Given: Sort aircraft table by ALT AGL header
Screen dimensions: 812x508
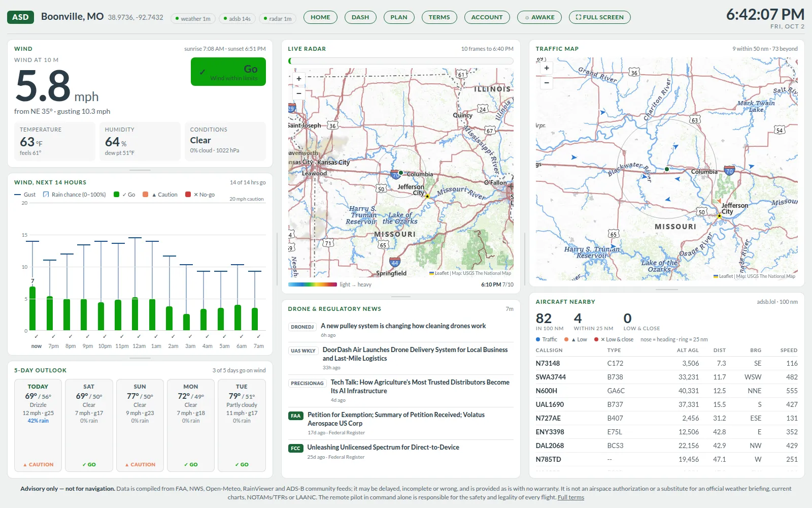Looking at the screenshot, I should 688,351.
